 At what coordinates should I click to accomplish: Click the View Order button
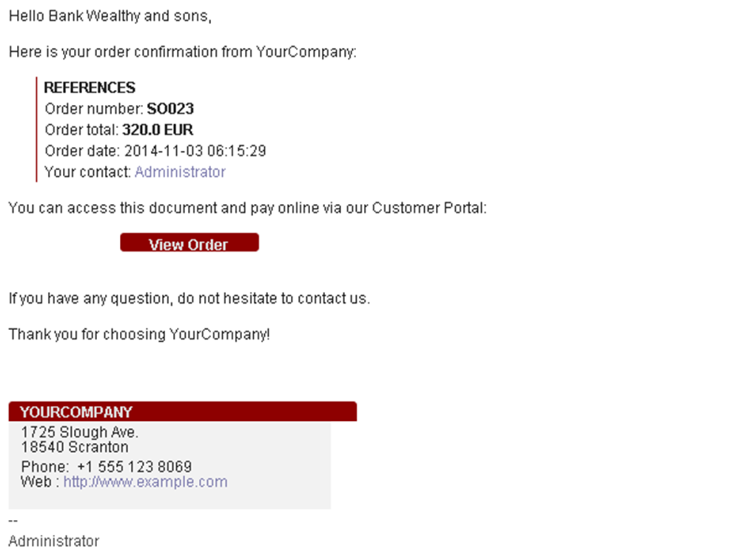pos(189,243)
